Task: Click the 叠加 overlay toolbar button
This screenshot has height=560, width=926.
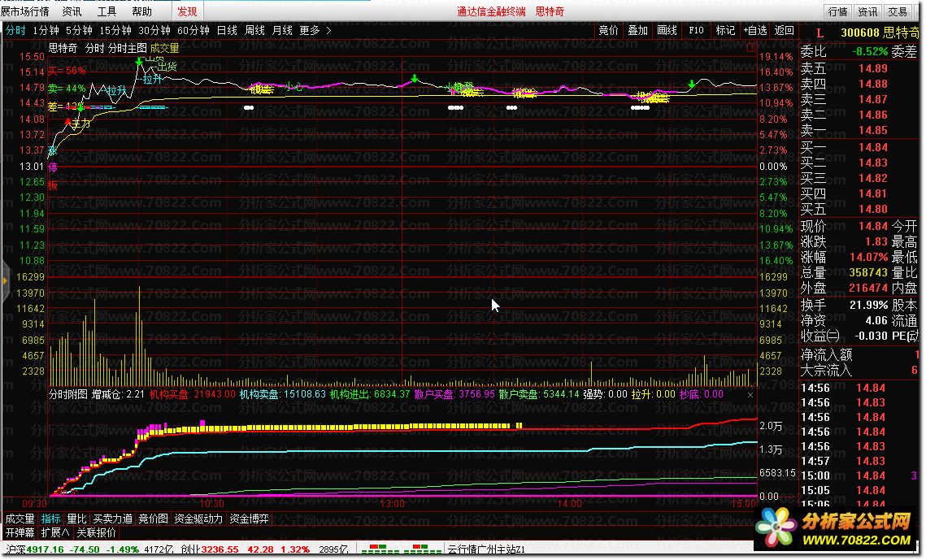Action: 638,30
